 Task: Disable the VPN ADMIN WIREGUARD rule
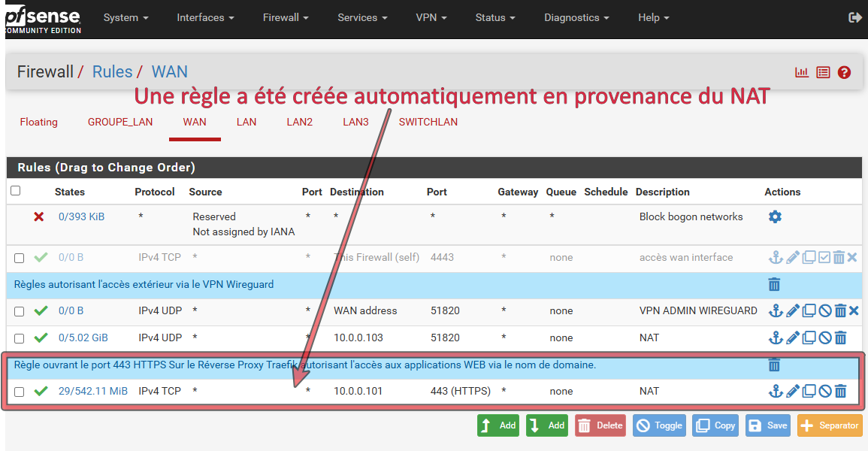[824, 310]
